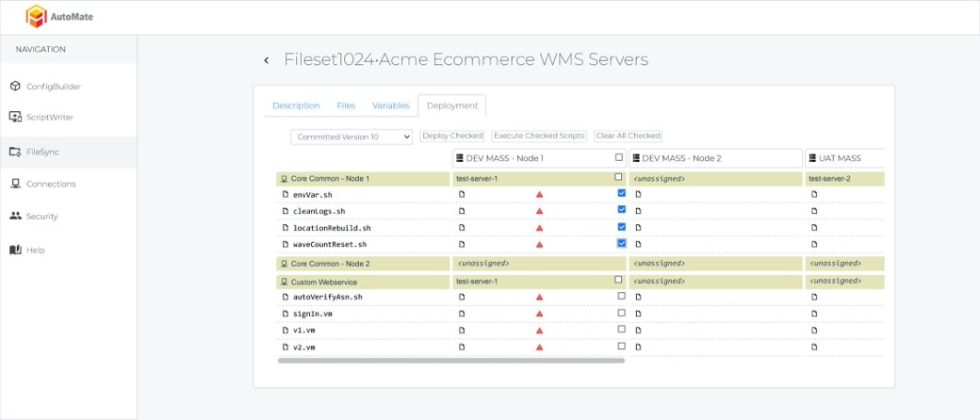
Task: Open Connections icon in navigation
Action: pos(16,184)
